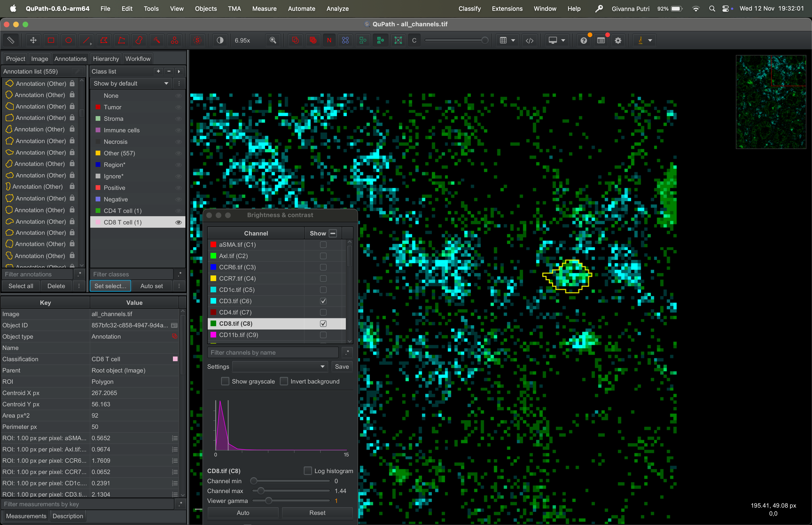This screenshot has width=812, height=525.
Task: Click the Auto set button
Action: pyautogui.click(x=151, y=286)
